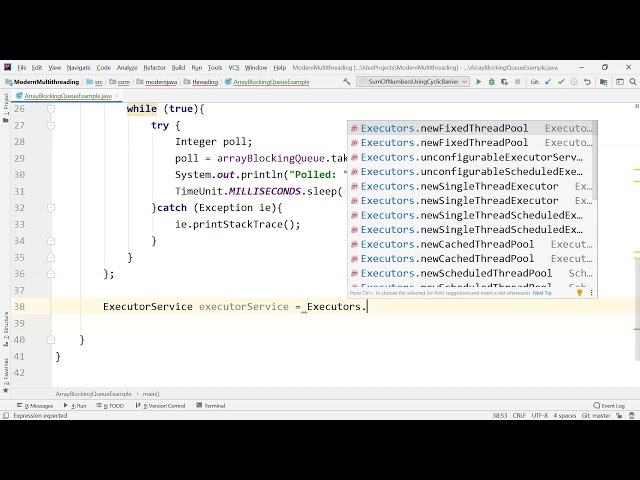Viewport: 640px width, 480px height.
Task: Open Git: master branch popup
Action: click(596, 416)
